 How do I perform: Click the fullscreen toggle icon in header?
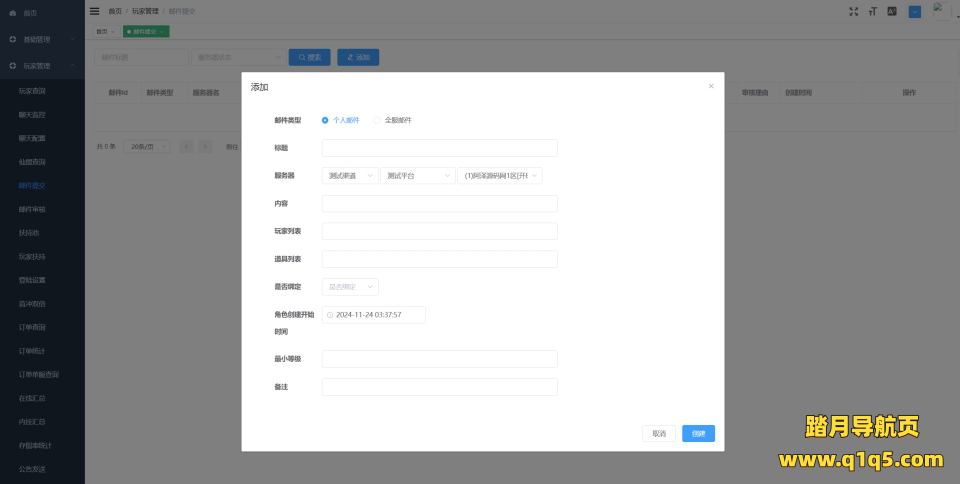click(853, 11)
